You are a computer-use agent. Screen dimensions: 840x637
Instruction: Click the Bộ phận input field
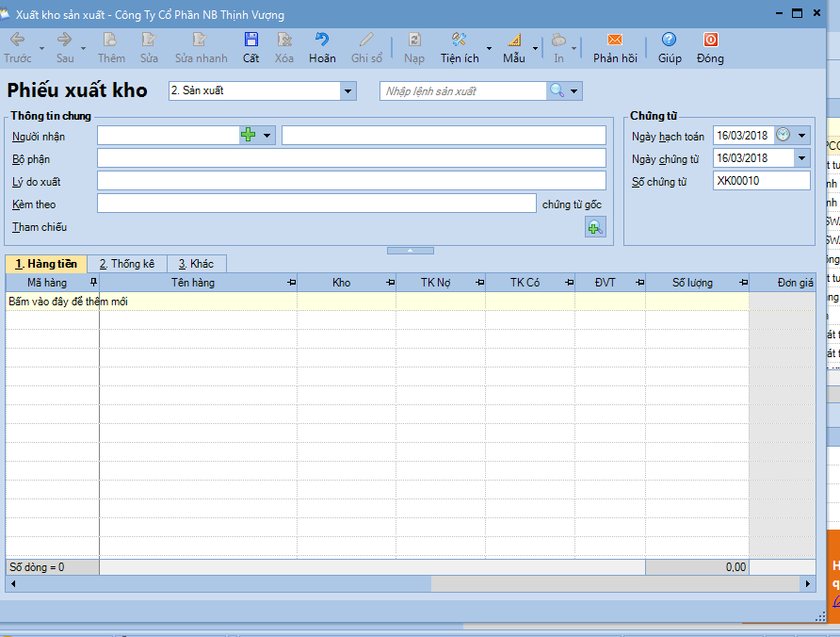tap(351, 158)
